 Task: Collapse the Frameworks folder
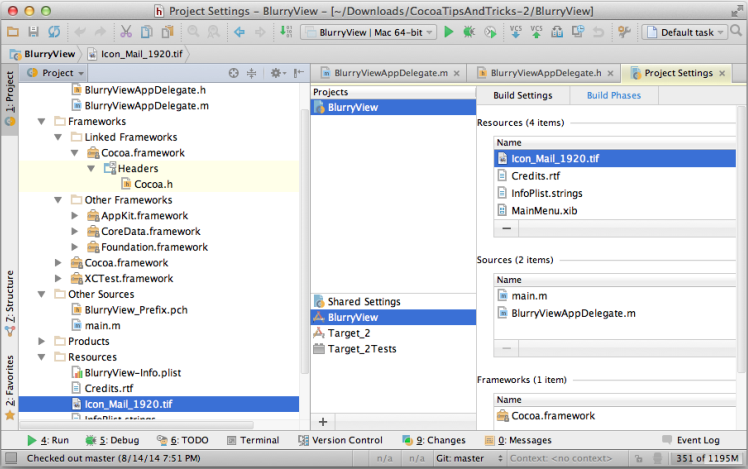pyautogui.click(x=42, y=122)
